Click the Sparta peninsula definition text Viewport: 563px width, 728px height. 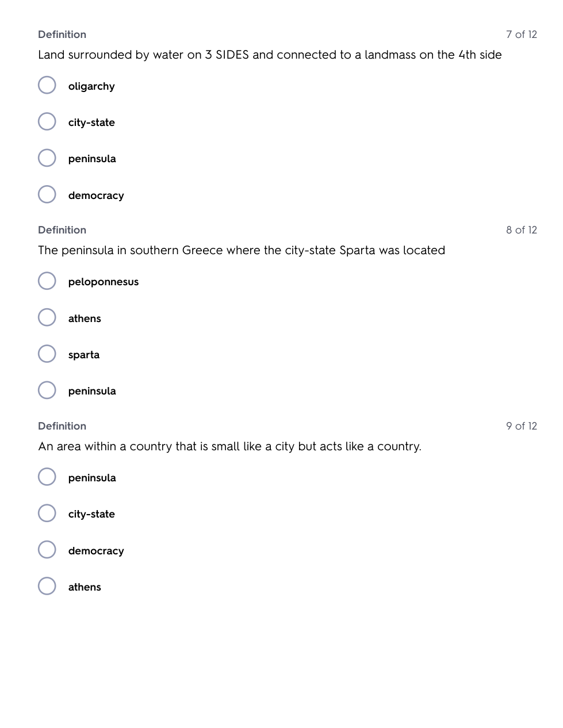click(242, 250)
